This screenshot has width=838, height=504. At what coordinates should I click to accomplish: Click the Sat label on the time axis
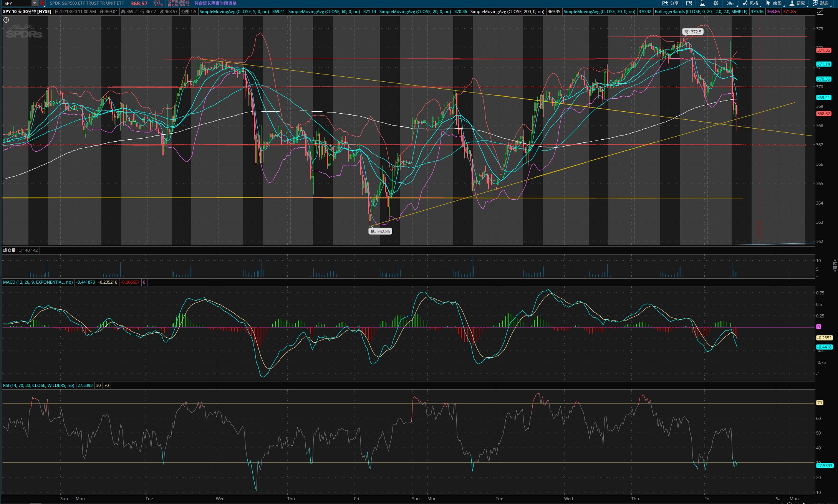click(779, 499)
